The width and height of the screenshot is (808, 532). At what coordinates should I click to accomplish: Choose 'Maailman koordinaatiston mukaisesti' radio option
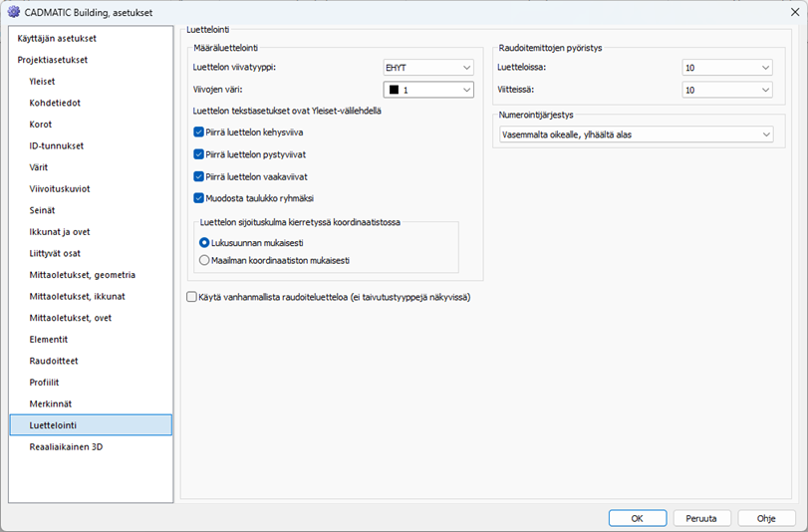click(204, 260)
